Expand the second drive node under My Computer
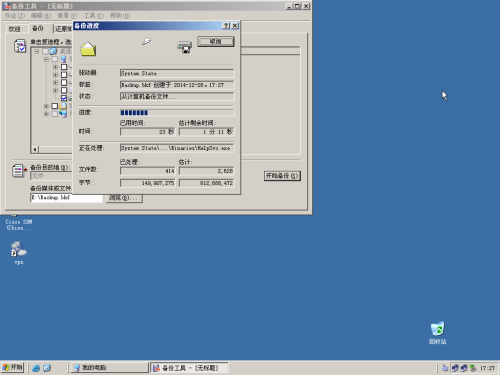The height and width of the screenshot is (375, 500). pyautogui.click(x=55, y=75)
